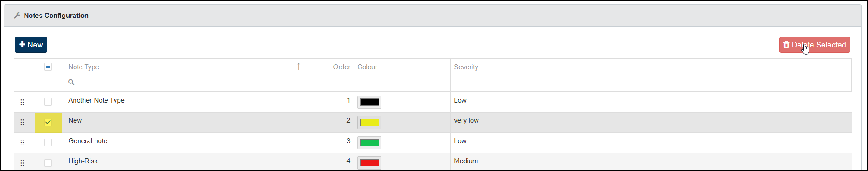
Task: Open the red colour swatch for High-Risk
Action: 370,163
